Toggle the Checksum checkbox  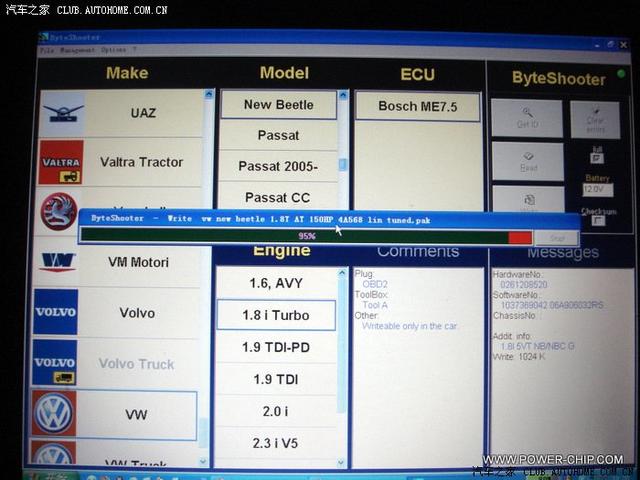click(x=598, y=221)
